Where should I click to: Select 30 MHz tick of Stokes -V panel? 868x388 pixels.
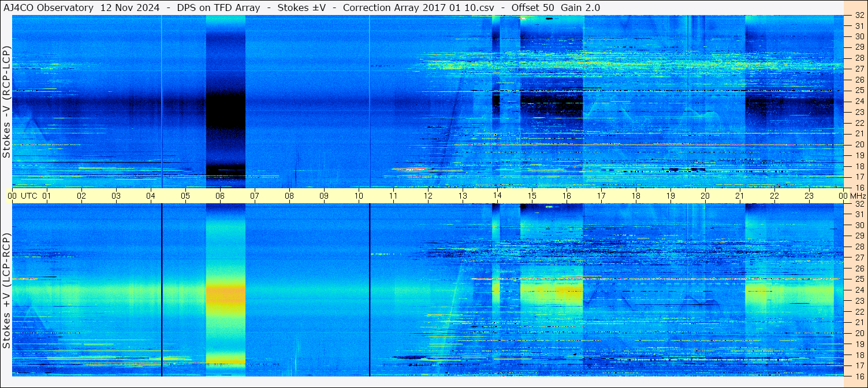(x=859, y=36)
